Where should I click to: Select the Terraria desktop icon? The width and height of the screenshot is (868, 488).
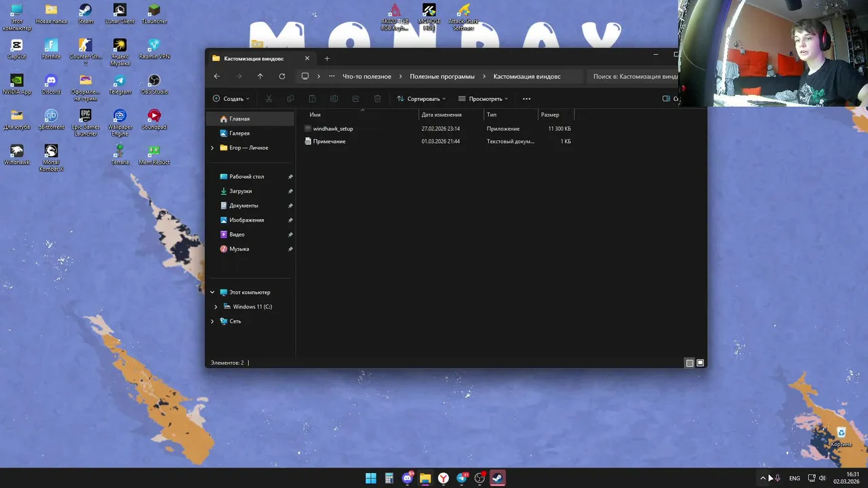point(120,155)
